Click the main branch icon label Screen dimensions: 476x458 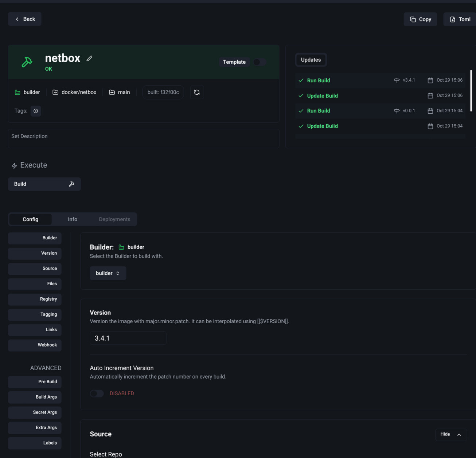click(x=119, y=92)
